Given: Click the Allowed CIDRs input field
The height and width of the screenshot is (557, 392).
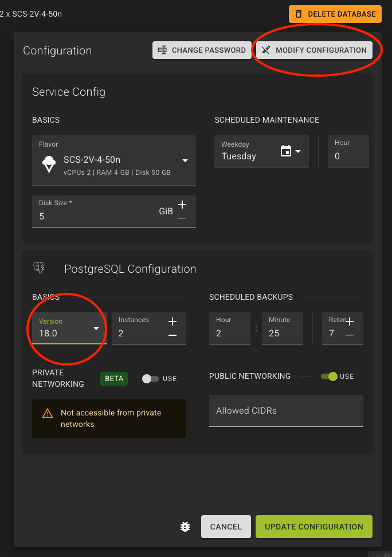Looking at the screenshot, I should [286, 411].
